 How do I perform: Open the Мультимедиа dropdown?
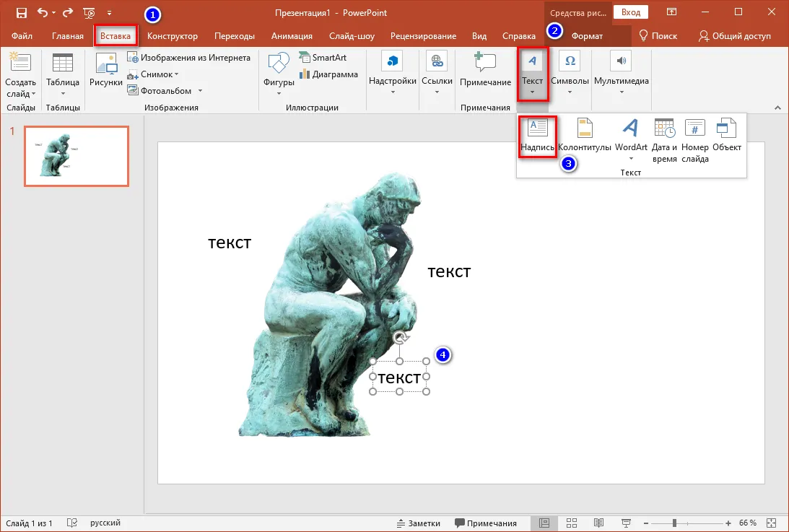click(x=622, y=74)
